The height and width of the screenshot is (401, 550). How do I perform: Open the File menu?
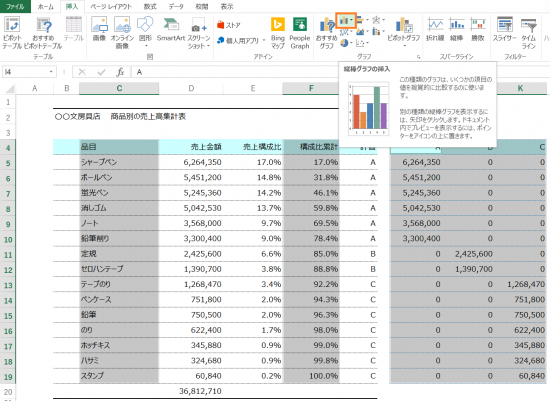click(15, 6)
